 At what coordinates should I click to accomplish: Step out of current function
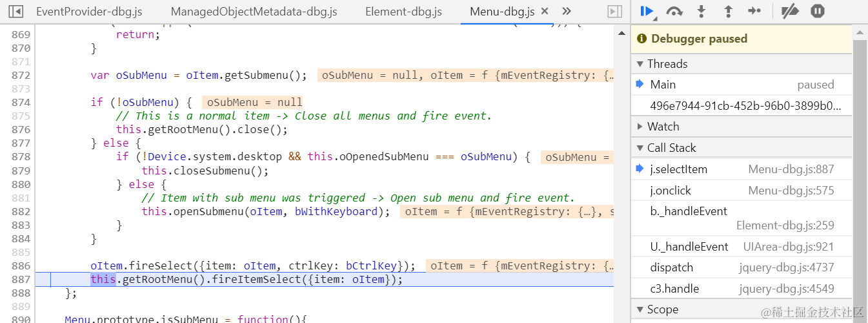728,11
